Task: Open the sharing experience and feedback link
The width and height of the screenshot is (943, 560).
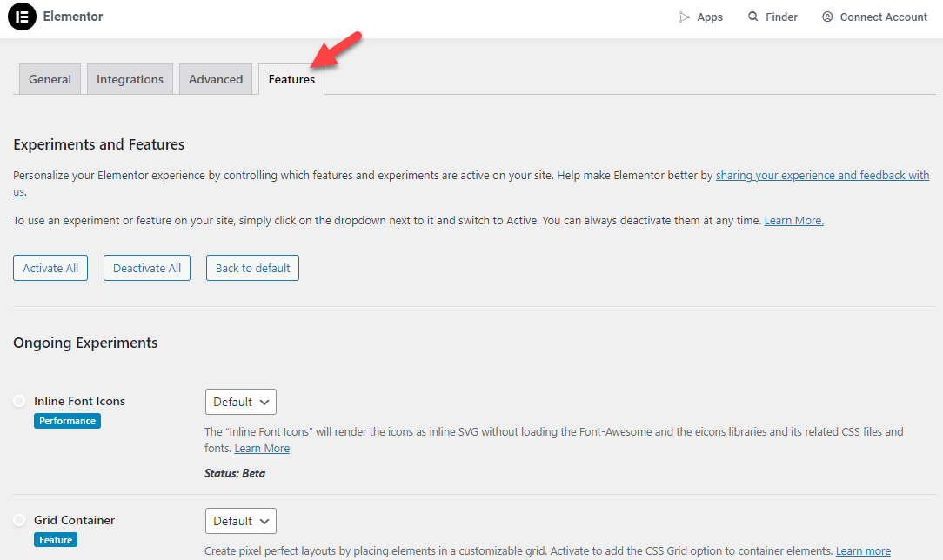Action: pyautogui.click(x=822, y=176)
